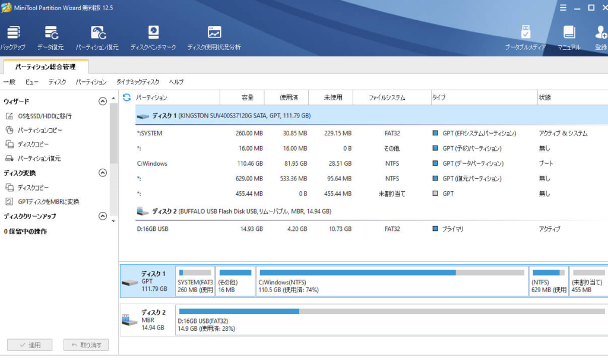608x364 pixels.
Task: Click the アクティブ & システム status cell
Action: pyautogui.click(x=563, y=134)
